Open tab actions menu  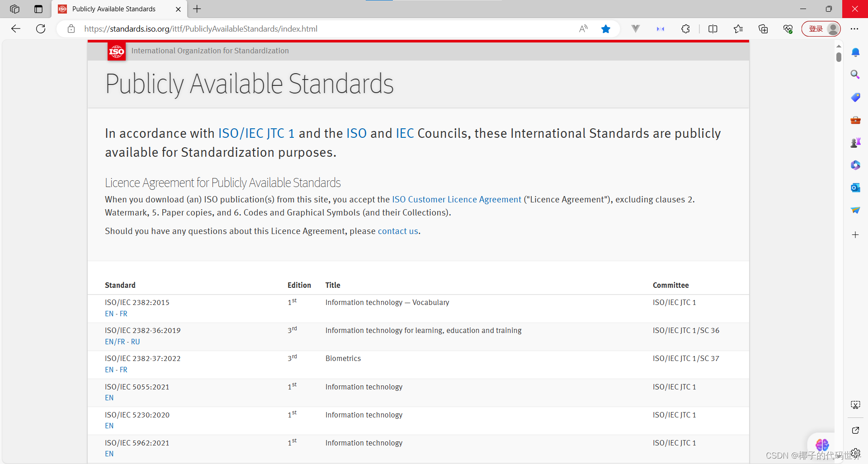point(38,9)
